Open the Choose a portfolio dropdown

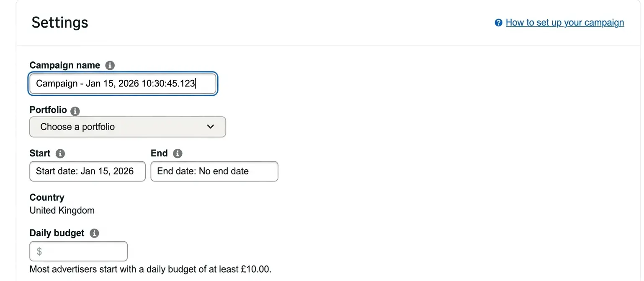pyautogui.click(x=127, y=127)
